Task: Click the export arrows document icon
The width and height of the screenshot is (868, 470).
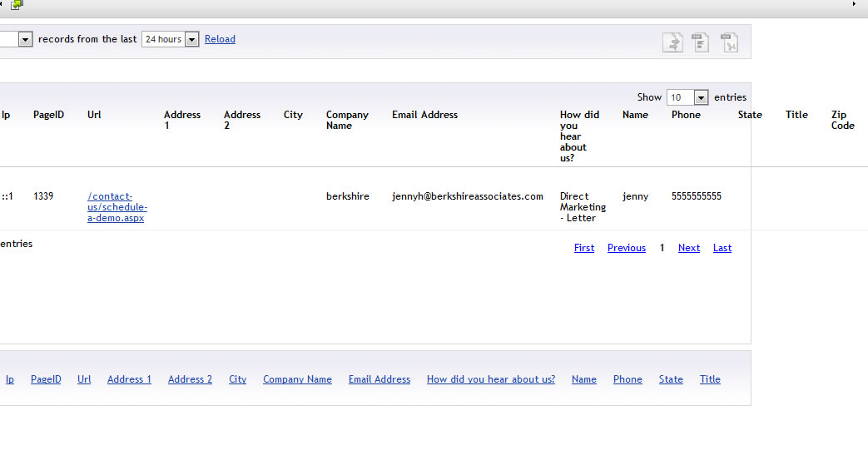Action: tap(672, 42)
